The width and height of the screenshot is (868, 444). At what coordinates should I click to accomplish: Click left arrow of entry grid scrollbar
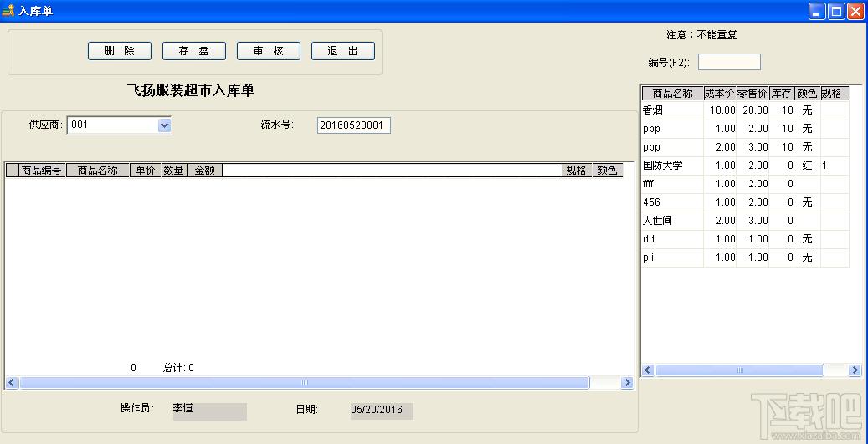(12, 382)
